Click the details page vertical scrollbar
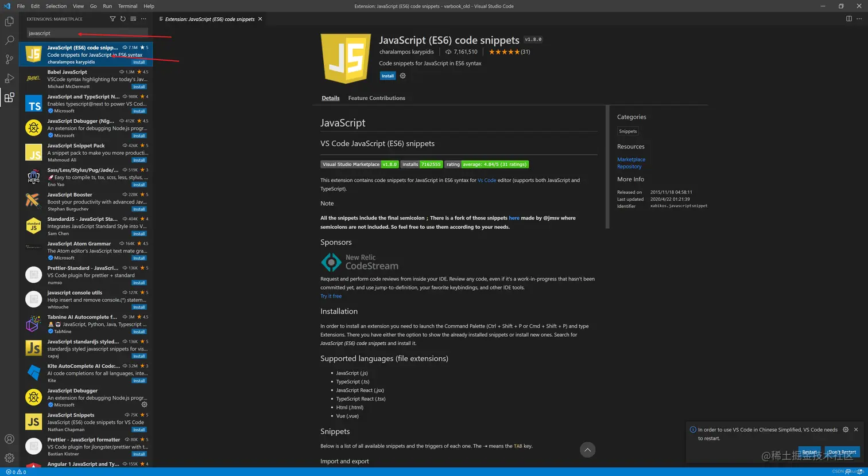868x476 pixels. [607, 167]
